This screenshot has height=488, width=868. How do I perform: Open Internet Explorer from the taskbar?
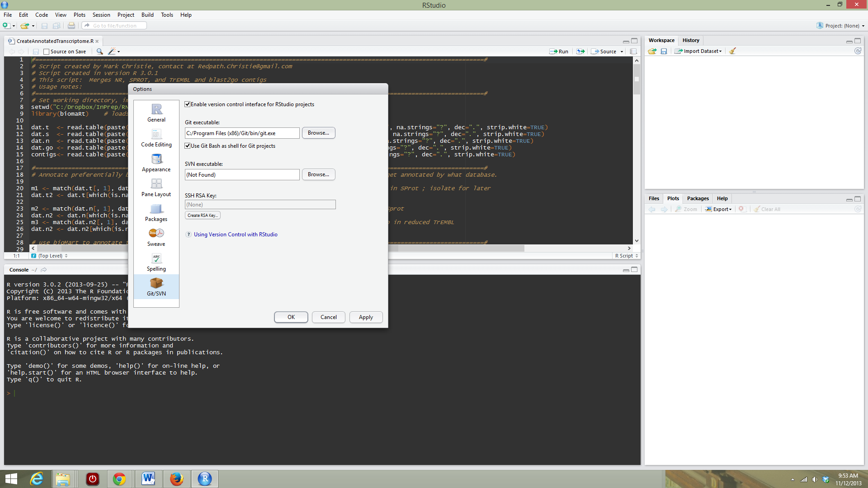[x=36, y=479]
